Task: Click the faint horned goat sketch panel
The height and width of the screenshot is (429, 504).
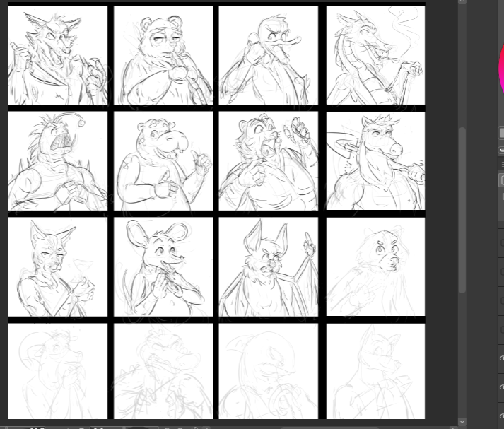Action: click(x=57, y=371)
